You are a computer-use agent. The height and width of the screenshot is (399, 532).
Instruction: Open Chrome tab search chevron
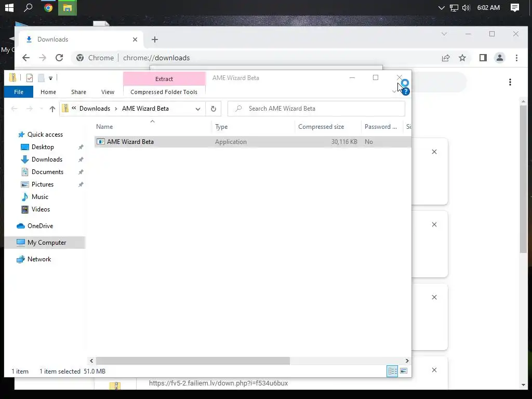[x=444, y=34]
